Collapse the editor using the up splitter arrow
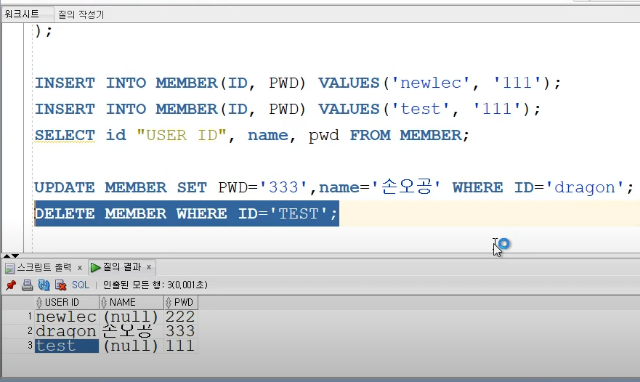 pos(7,256)
